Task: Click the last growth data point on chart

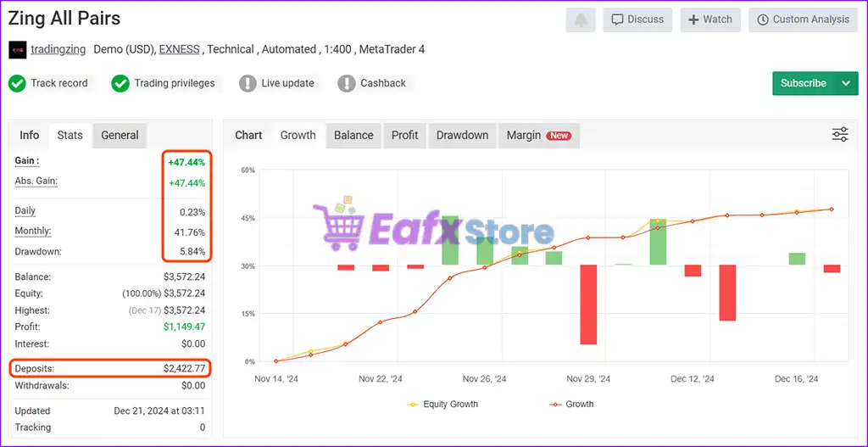Action: coord(832,210)
